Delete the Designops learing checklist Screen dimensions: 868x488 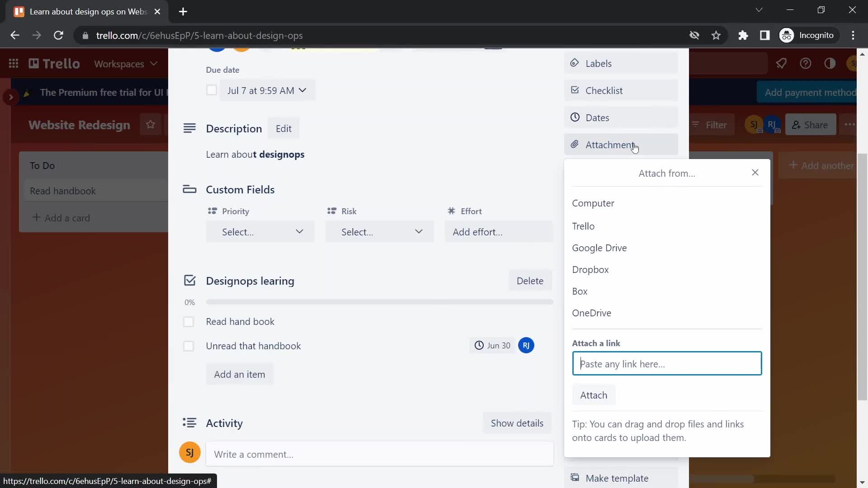point(530,281)
